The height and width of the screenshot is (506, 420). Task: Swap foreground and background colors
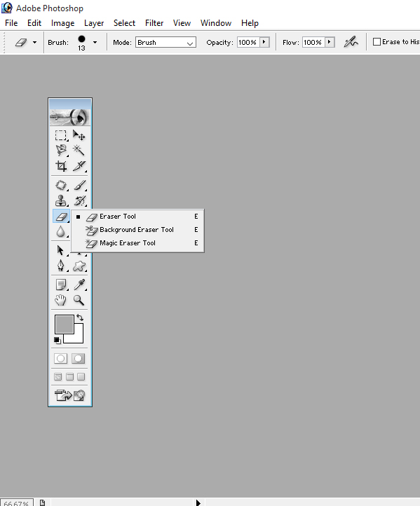(x=80, y=317)
